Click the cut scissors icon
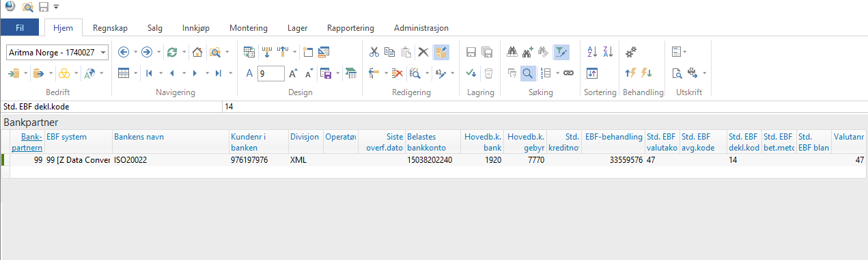This screenshot has width=868, height=260. [x=374, y=52]
